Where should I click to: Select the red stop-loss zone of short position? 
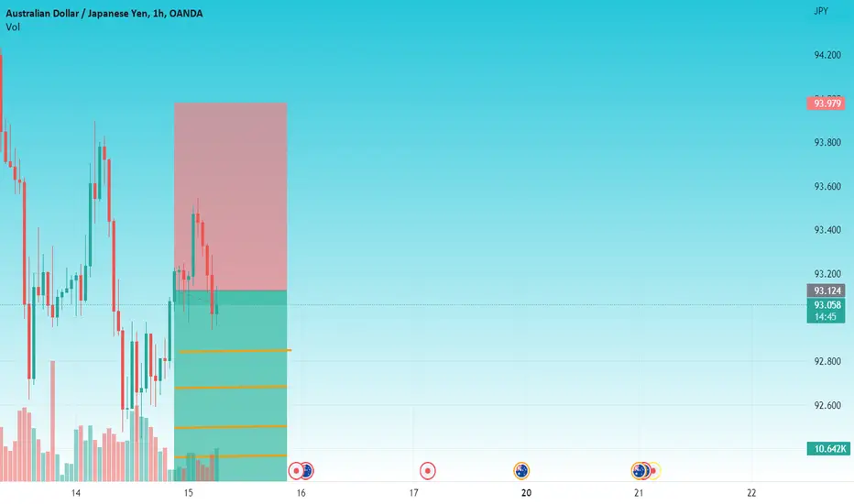[230, 196]
